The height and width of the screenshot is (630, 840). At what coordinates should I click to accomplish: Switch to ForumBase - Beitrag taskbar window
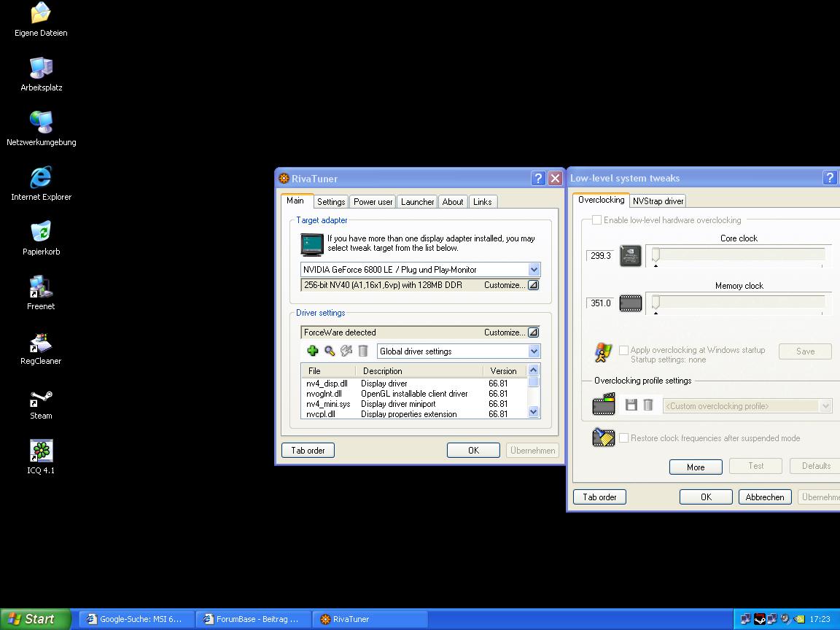[x=254, y=619]
